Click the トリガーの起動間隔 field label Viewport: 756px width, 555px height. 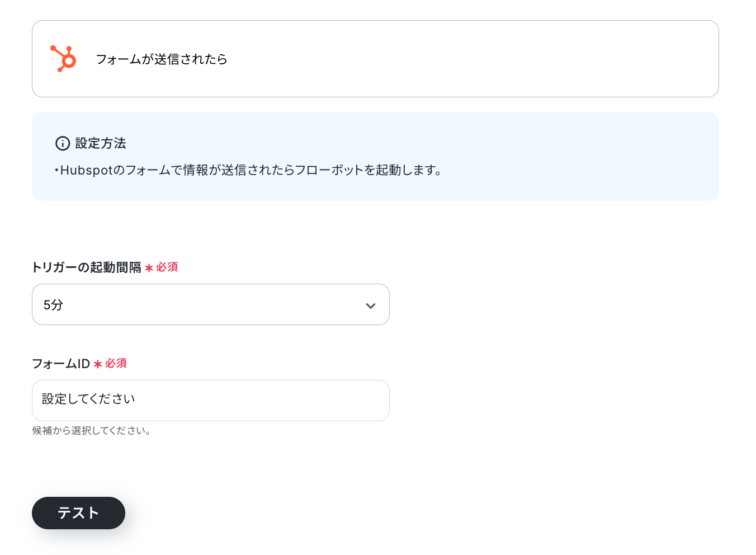pos(87,267)
